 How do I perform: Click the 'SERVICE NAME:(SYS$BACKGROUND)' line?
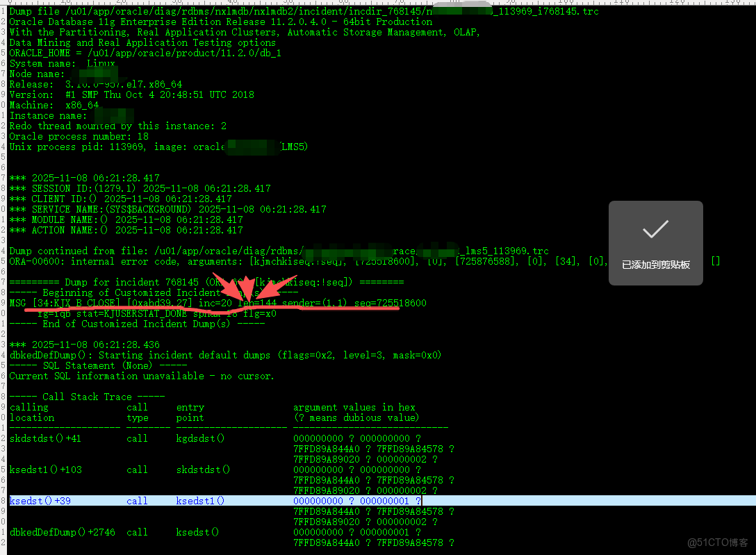(167, 210)
